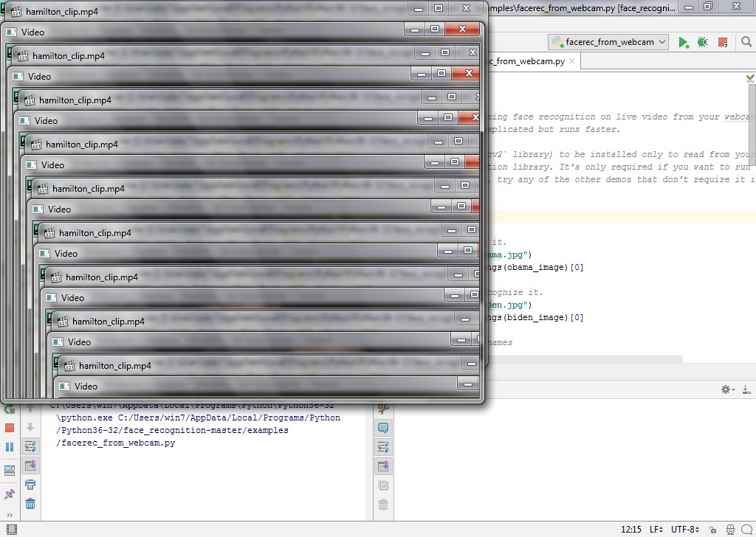Click the green inspection checkmark in editor

coord(750,78)
